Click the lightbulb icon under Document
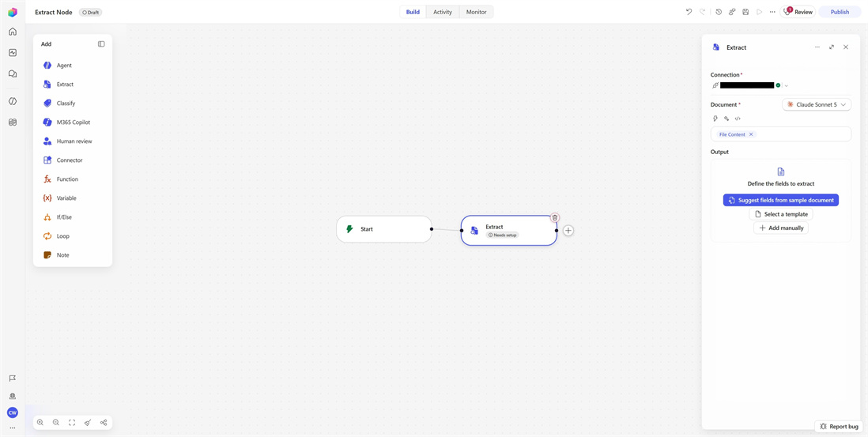868x437 pixels. tap(715, 119)
